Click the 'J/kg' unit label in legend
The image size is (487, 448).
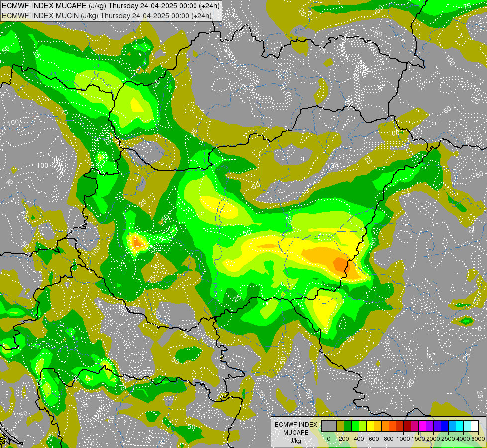[295, 441]
